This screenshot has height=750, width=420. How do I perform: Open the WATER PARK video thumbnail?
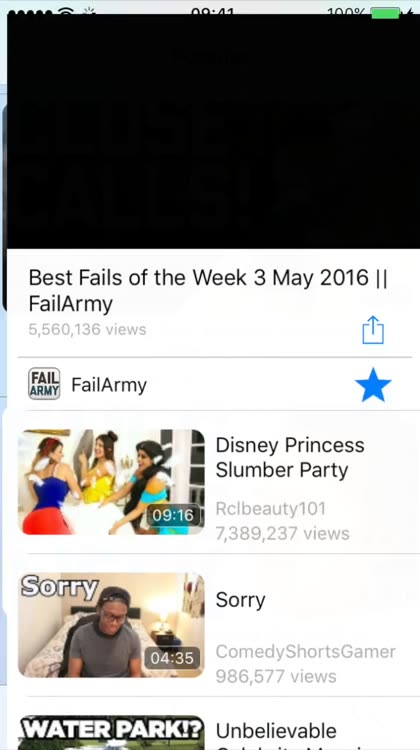(x=111, y=732)
